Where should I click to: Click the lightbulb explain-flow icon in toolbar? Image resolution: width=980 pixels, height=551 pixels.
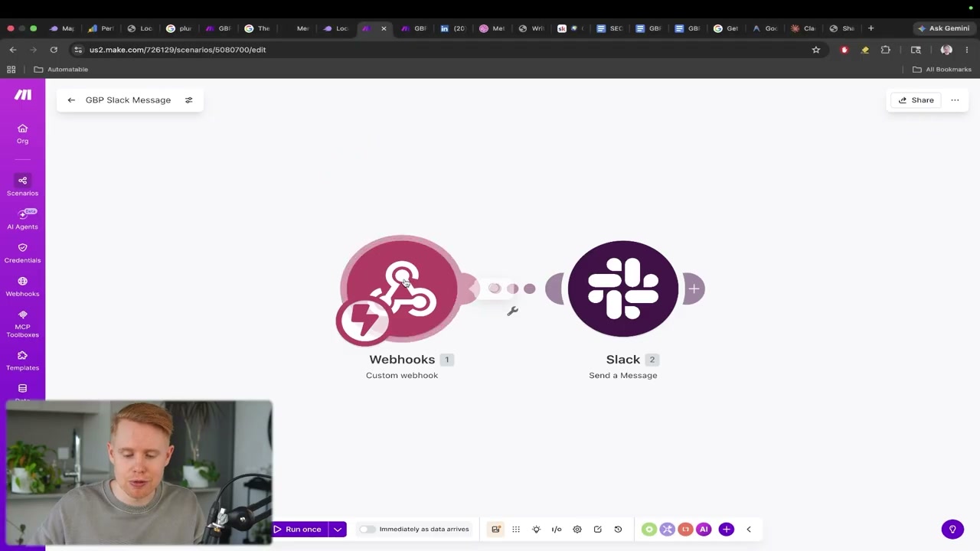click(x=536, y=529)
